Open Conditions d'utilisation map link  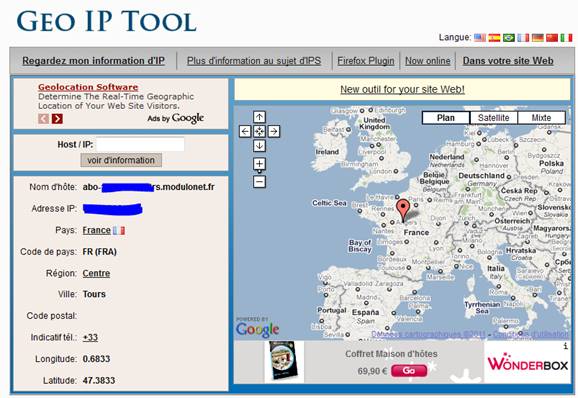[531, 334]
